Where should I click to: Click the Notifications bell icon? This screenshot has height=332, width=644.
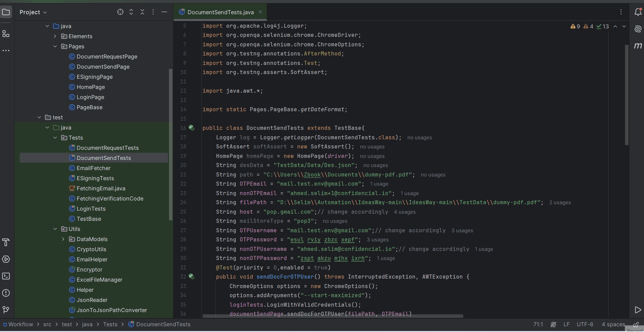(x=638, y=12)
